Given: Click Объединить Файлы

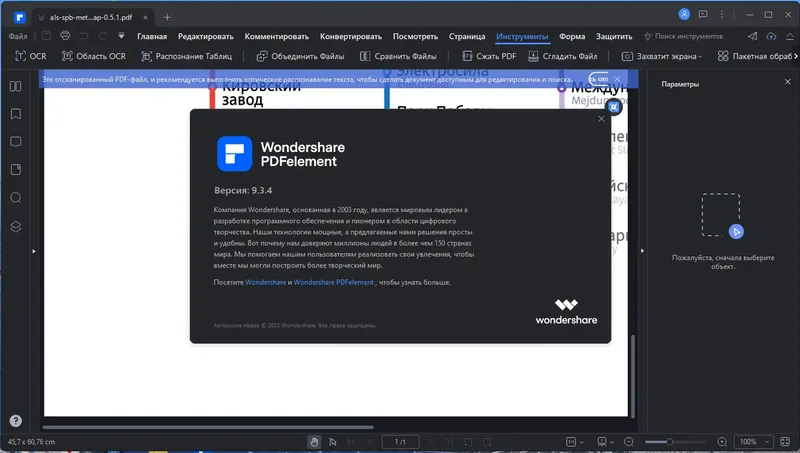Looking at the screenshot, I should point(301,56).
